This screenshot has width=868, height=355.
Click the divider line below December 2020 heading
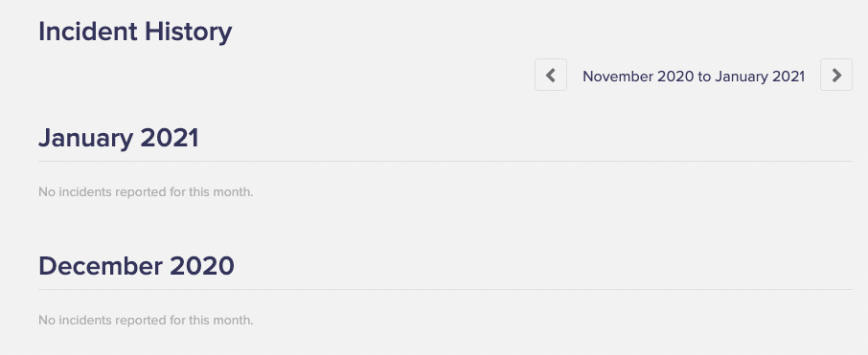coord(445,289)
